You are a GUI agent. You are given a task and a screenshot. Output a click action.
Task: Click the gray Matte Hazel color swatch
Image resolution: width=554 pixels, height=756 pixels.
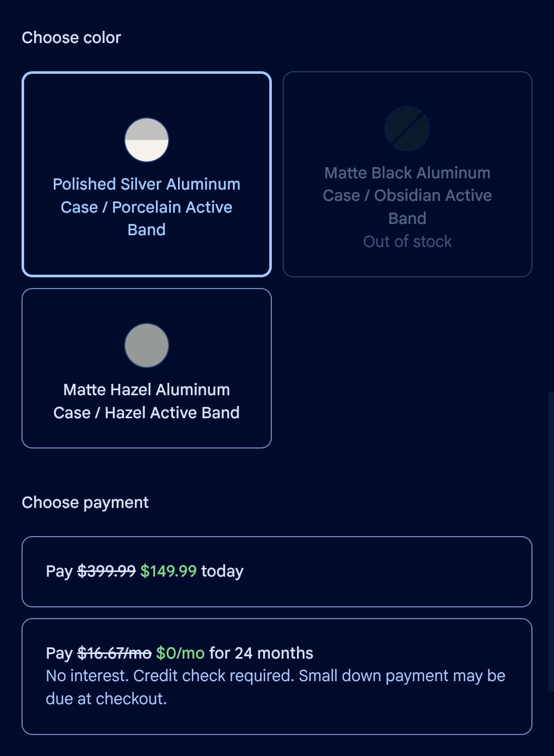pyautogui.click(x=147, y=345)
